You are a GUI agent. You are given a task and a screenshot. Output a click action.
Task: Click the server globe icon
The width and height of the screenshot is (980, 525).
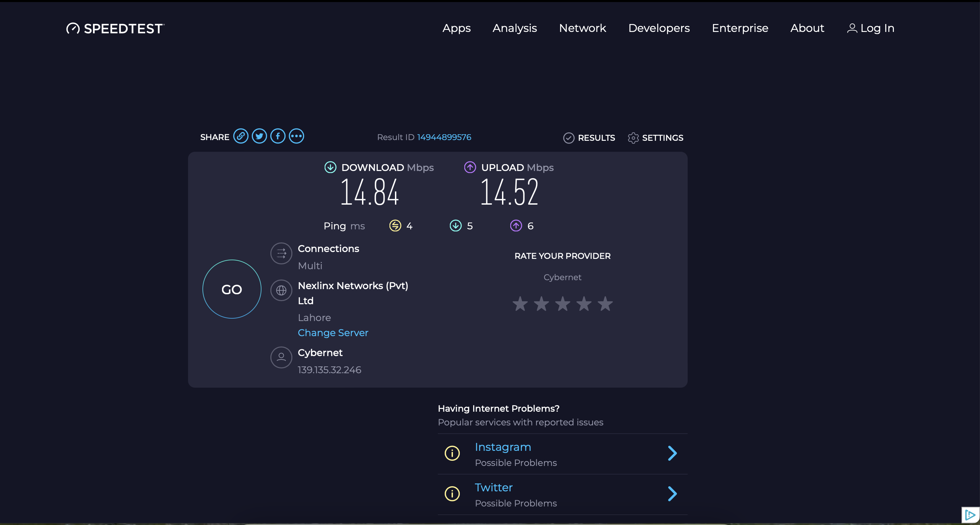(281, 290)
